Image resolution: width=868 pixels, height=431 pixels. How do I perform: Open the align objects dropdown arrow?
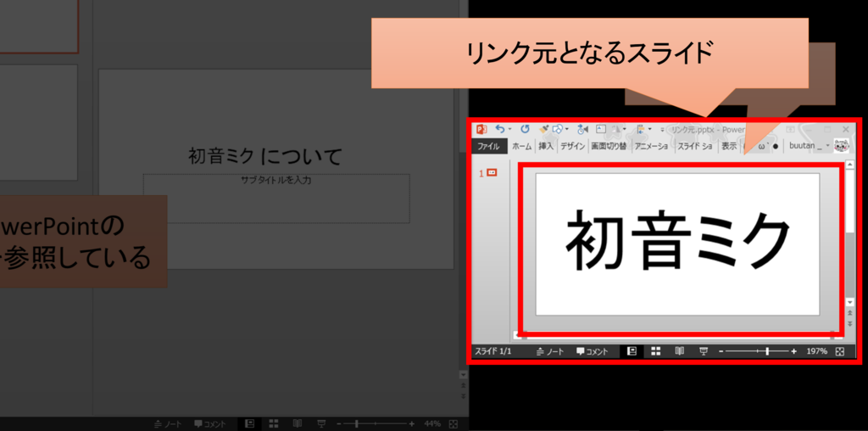(x=650, y=130)
